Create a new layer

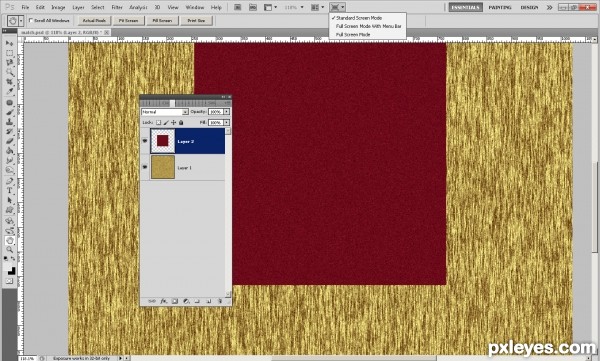pos(209,301)
